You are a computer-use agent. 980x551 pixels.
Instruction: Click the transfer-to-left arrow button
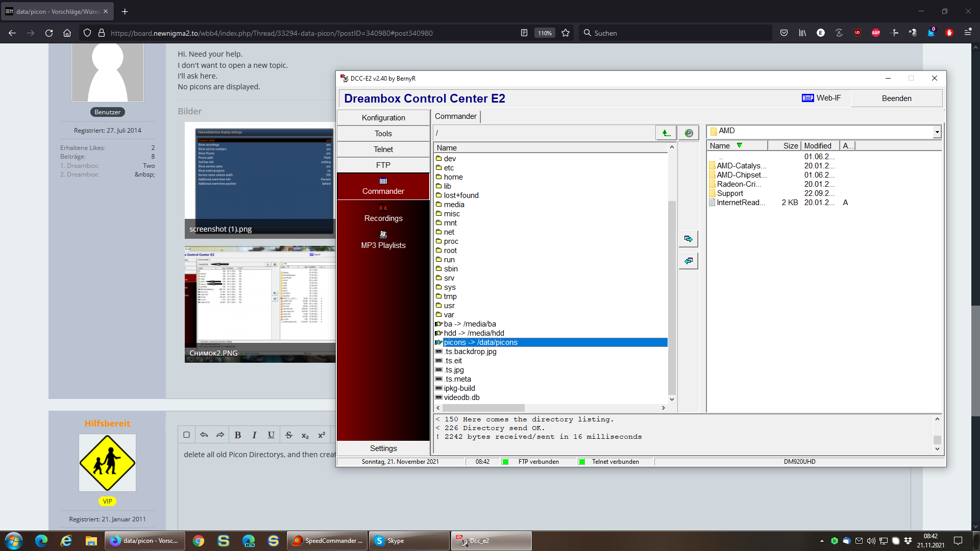688,261
